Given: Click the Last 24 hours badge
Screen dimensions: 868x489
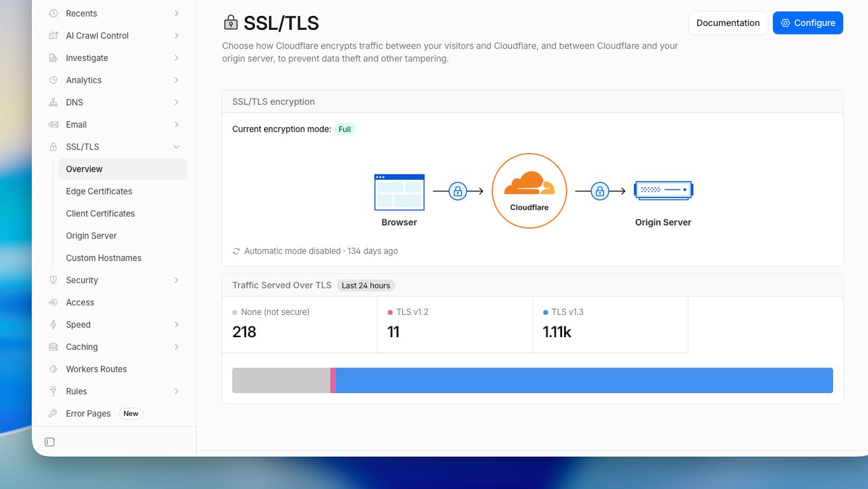Looking at the screenshot, I should coord(365,286).
